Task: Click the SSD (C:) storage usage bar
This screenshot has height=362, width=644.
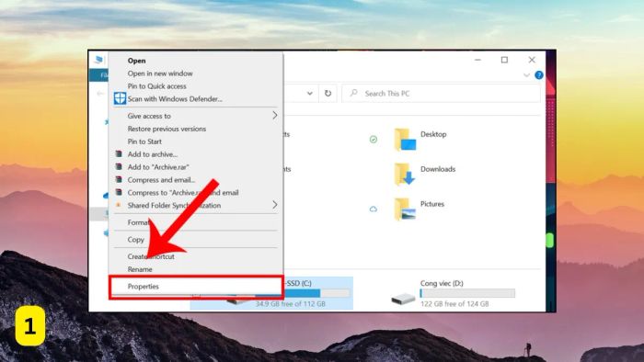Action: 303,293
